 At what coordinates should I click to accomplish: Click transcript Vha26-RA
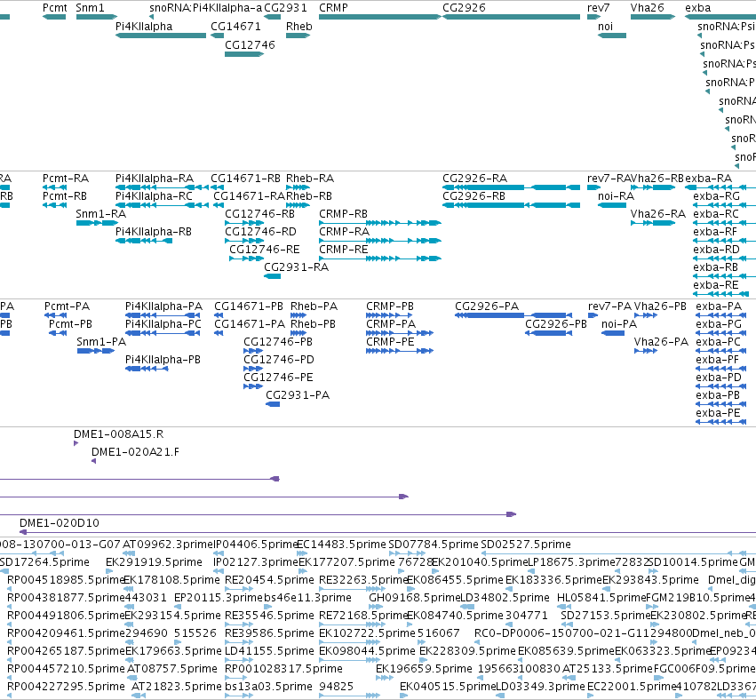(x=653, y=223)
